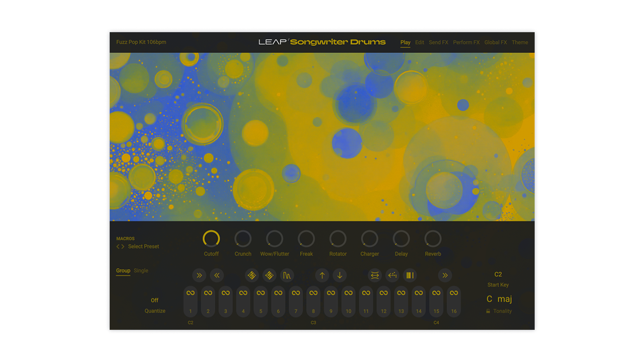Viewport: 644px width, 362px height.
Task: Select the second randomize variation icon
Action: tap(269, 275)
